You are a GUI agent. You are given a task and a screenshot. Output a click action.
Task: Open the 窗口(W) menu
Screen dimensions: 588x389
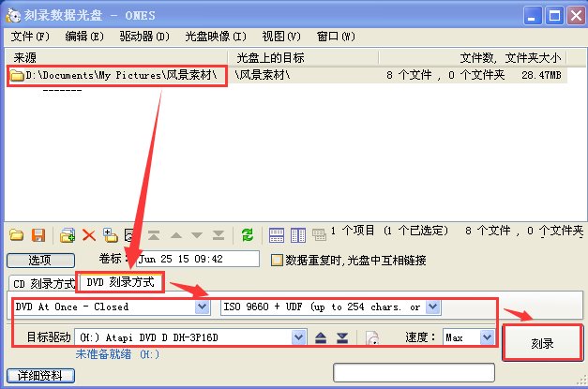point(336,37)
